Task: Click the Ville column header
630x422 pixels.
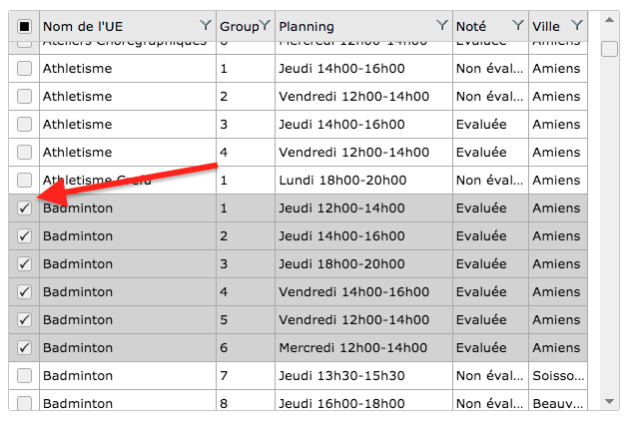Action: (x=547, y=26)
